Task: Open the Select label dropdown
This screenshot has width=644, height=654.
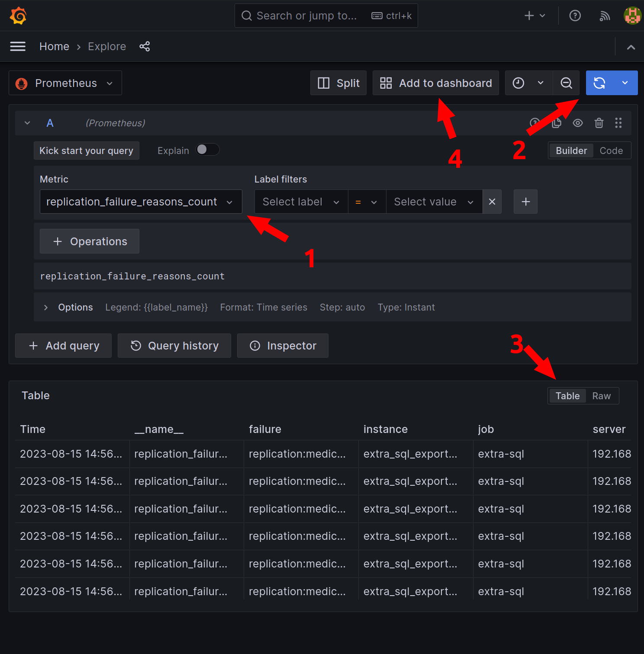Action: [301, 202]
